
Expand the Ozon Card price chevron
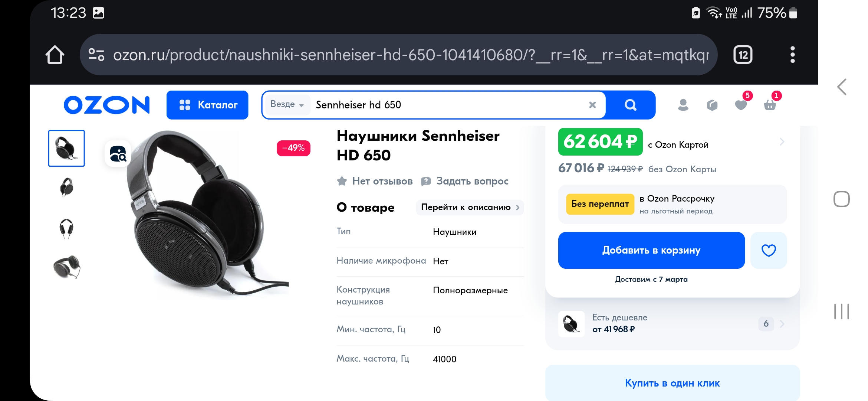(782, 142)
